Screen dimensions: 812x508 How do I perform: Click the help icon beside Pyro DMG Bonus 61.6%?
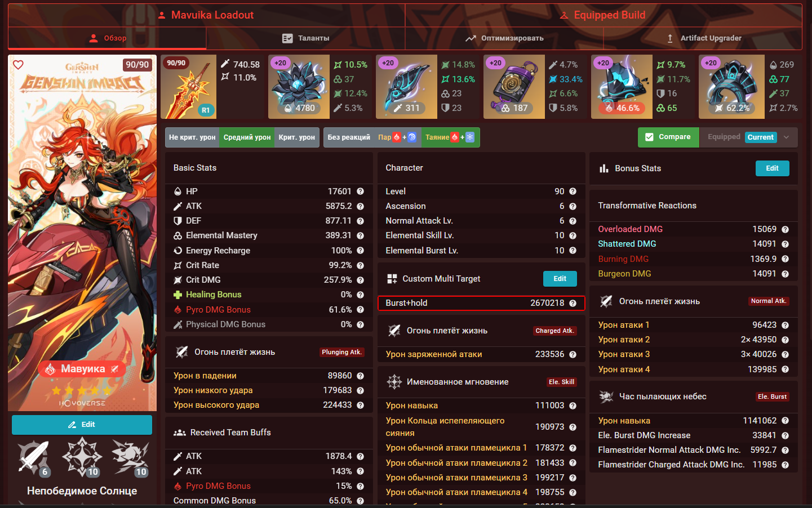(x=360, y=310)
